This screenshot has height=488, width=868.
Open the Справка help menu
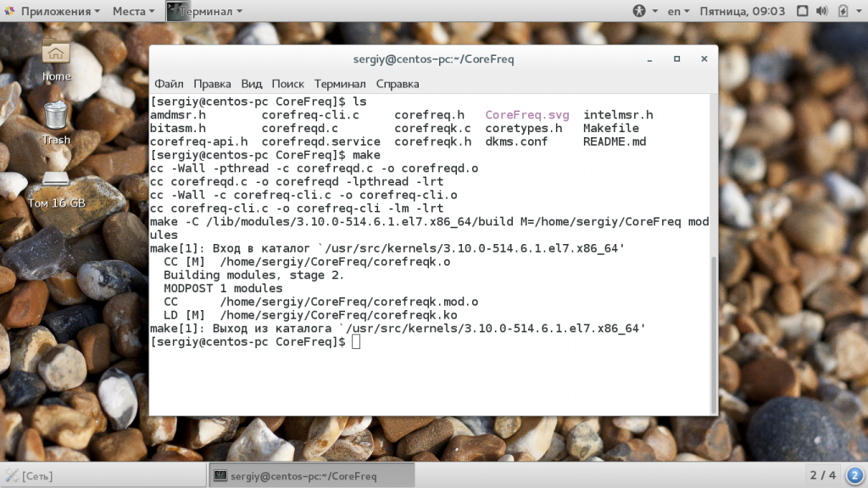(x=398, y=84)
